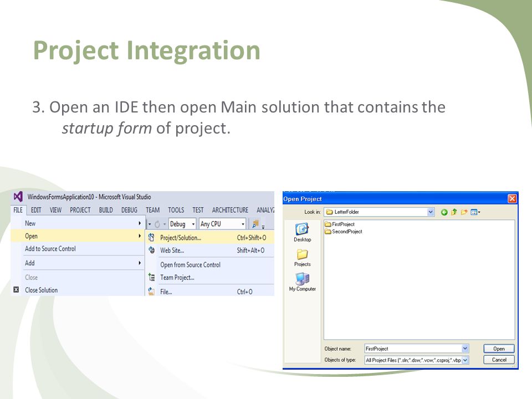
Task: Open the Any CPU platform dropdown
Action: point(222,224)
